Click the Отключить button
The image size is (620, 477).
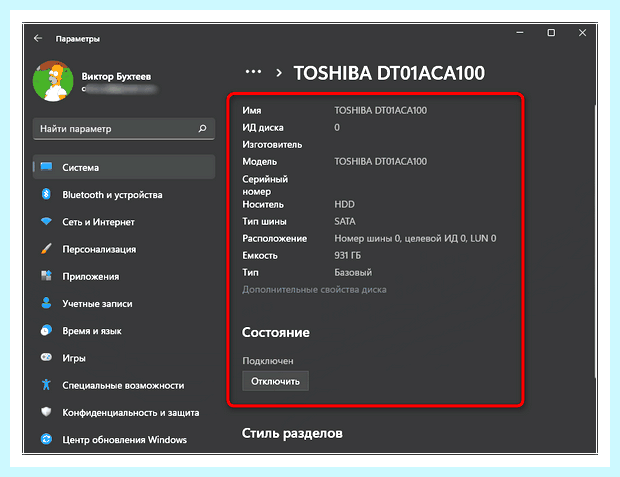click(x=275, y=381)
